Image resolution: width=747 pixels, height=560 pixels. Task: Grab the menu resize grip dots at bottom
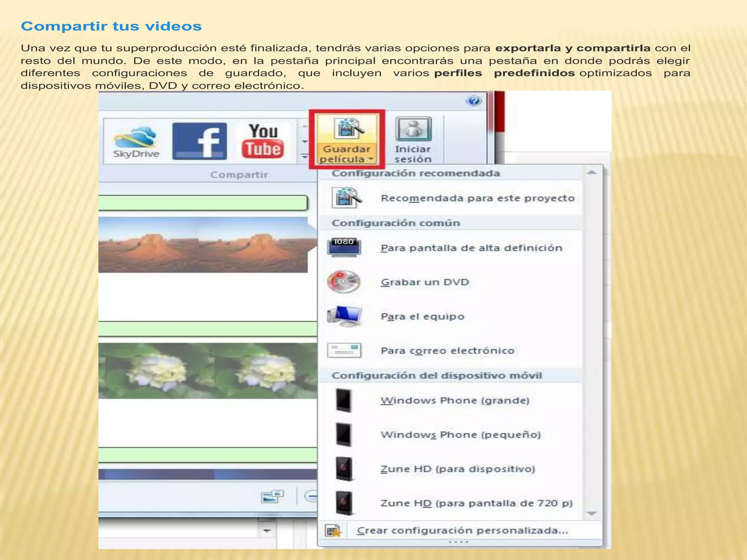(458, 542)
